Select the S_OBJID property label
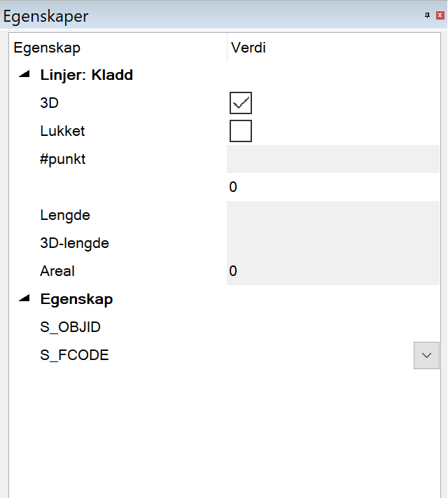The image size is (448, 498). click(x=71, y=327)
